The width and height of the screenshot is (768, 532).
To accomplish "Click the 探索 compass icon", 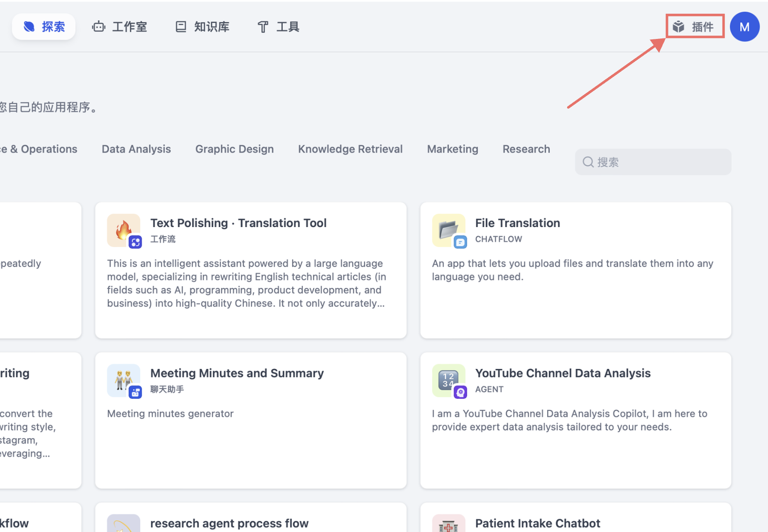I will tap(28, 26).
